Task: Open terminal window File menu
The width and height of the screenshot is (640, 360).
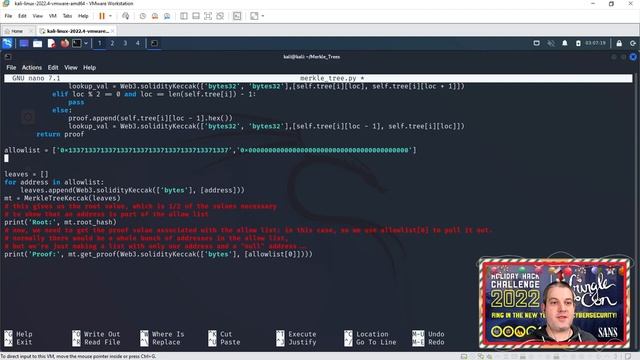Action: (11, 68)
